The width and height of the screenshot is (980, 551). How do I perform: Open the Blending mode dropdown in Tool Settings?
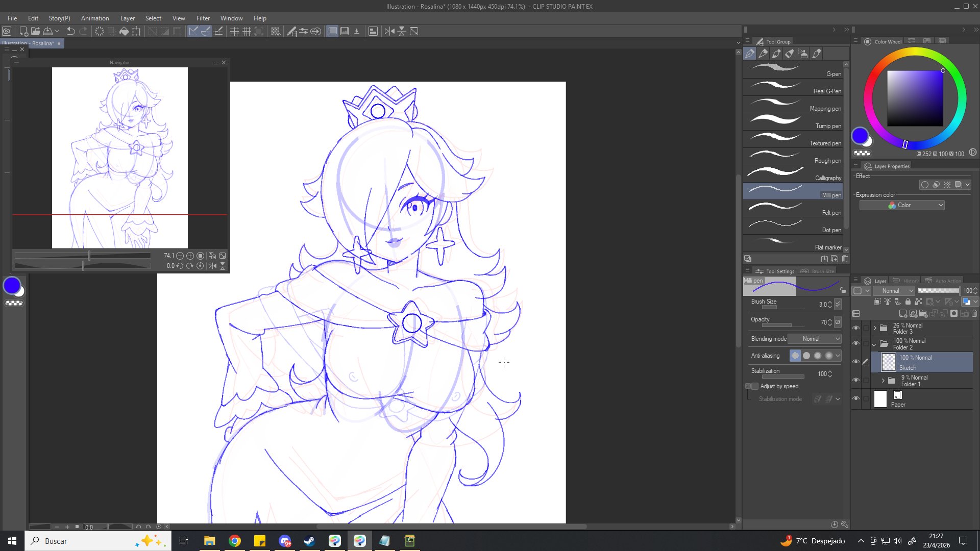pos(815,339)
